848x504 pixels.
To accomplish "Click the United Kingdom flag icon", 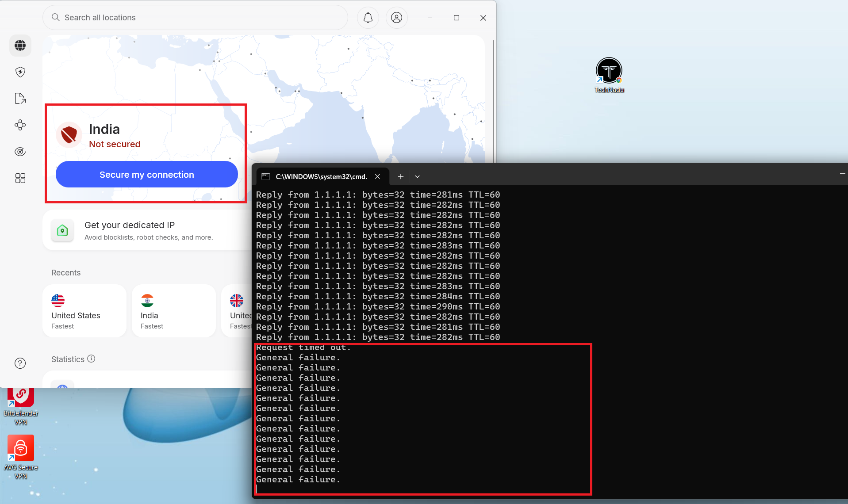I will point(237,301).
